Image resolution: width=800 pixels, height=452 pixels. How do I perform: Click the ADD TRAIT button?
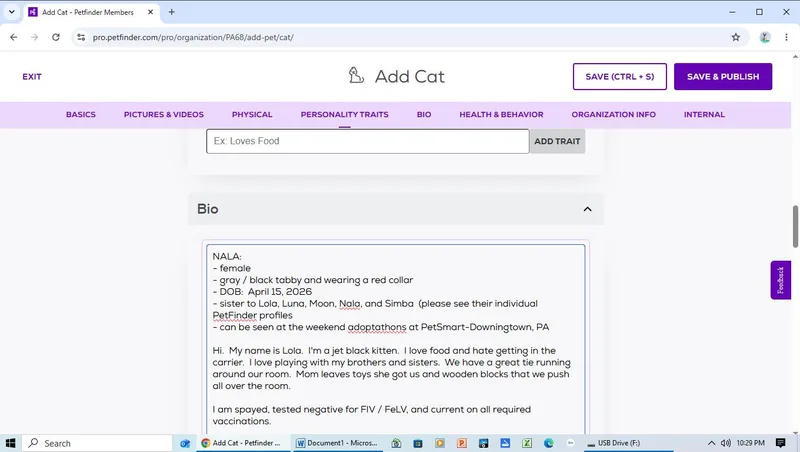click(557, 141)
